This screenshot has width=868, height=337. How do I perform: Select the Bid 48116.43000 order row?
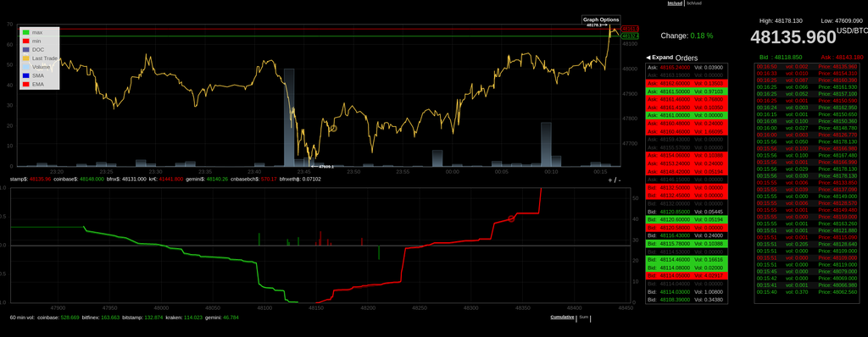[x=687, y=235]
